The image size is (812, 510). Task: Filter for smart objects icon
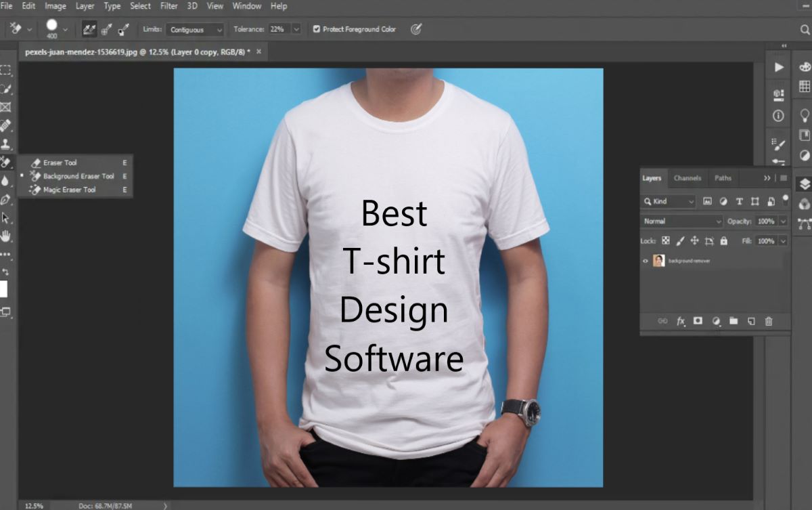[770, 201]
